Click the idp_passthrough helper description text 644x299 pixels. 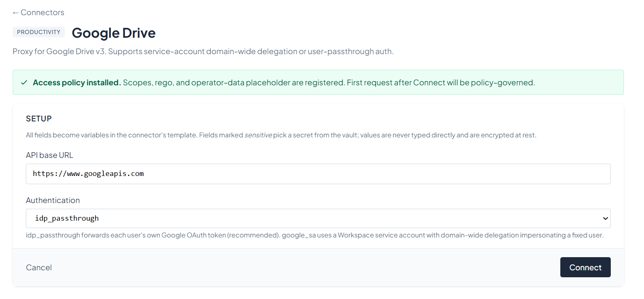315,235
